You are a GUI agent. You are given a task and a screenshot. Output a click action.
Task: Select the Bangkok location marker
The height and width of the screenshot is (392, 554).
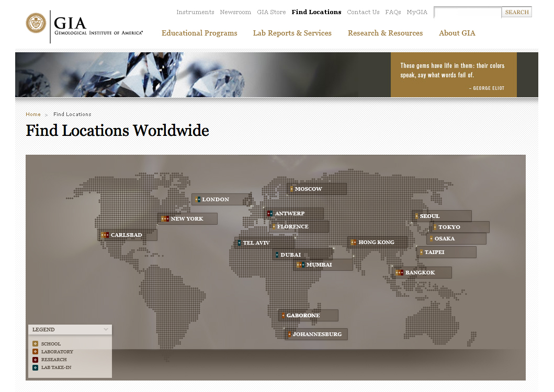click(x=422, y=272)
